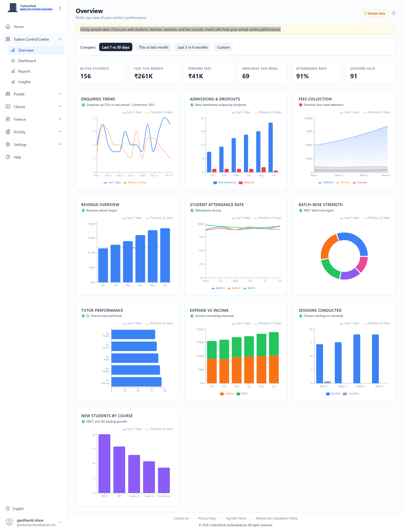Toggle the Sample data indicator
The height and width of the screenshot is (532, 404).
coord(374,13)
